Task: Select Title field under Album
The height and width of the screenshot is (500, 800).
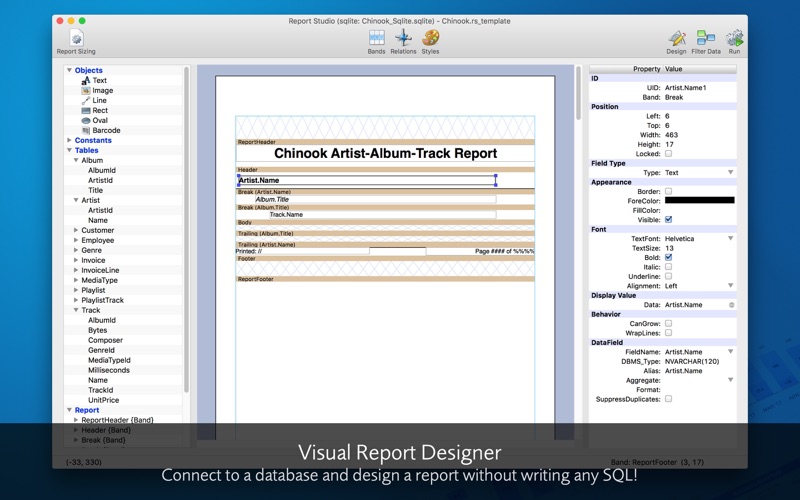Action: tap(95, 190)
